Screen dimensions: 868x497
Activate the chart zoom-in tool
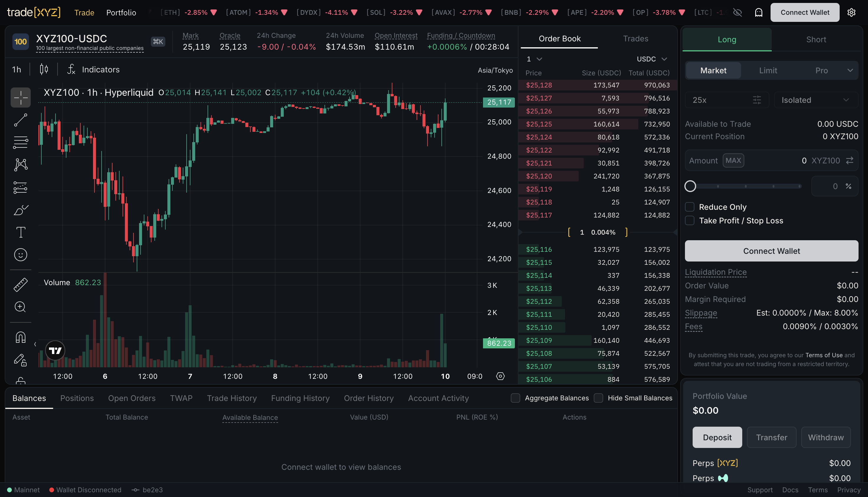pos(20,307)
